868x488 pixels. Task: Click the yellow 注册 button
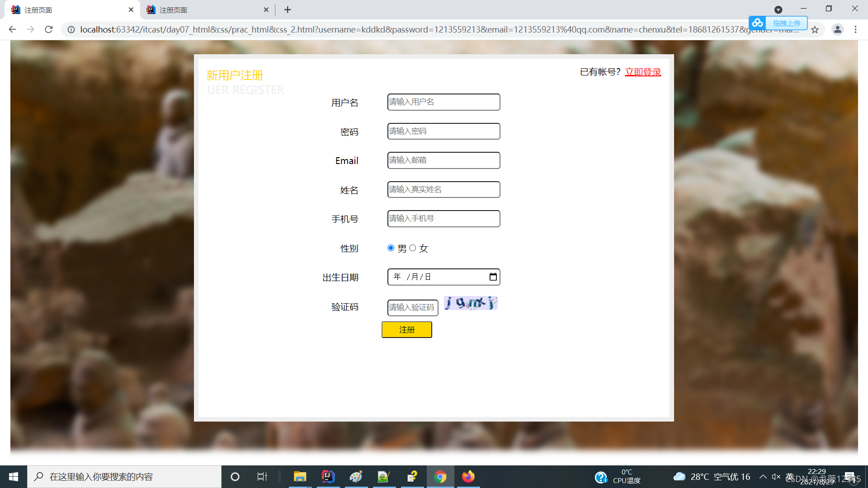click(x=406, y=330)
